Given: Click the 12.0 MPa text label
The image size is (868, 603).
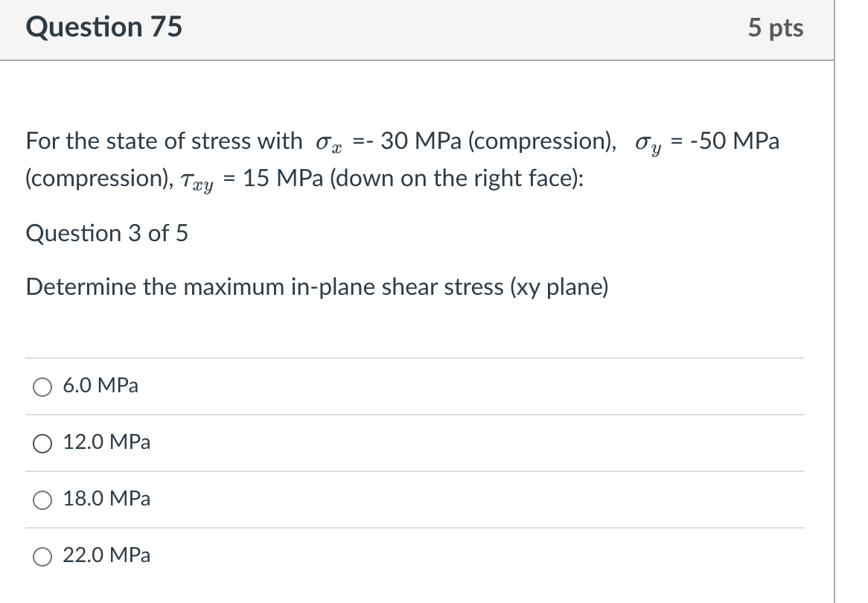Looking at the screenshot, I should (x=106, y=442).
